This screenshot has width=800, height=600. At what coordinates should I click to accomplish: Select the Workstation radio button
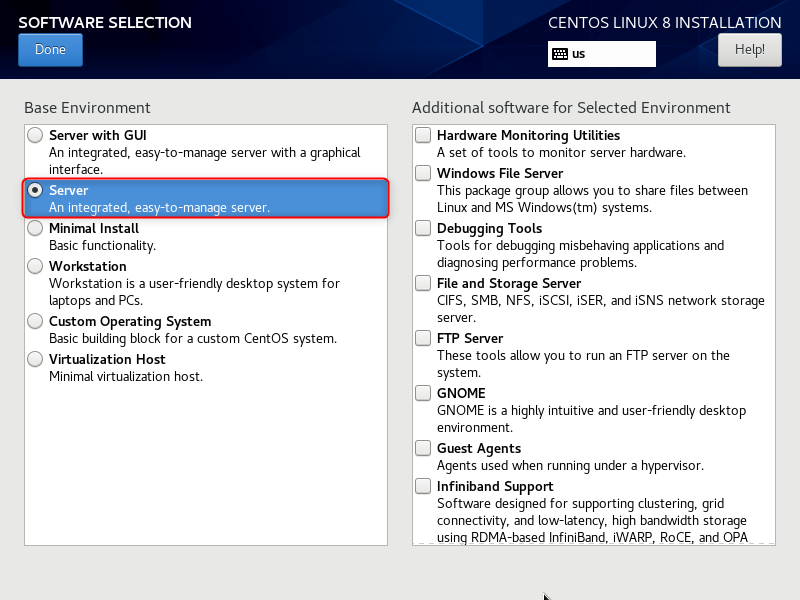point(35,266)
